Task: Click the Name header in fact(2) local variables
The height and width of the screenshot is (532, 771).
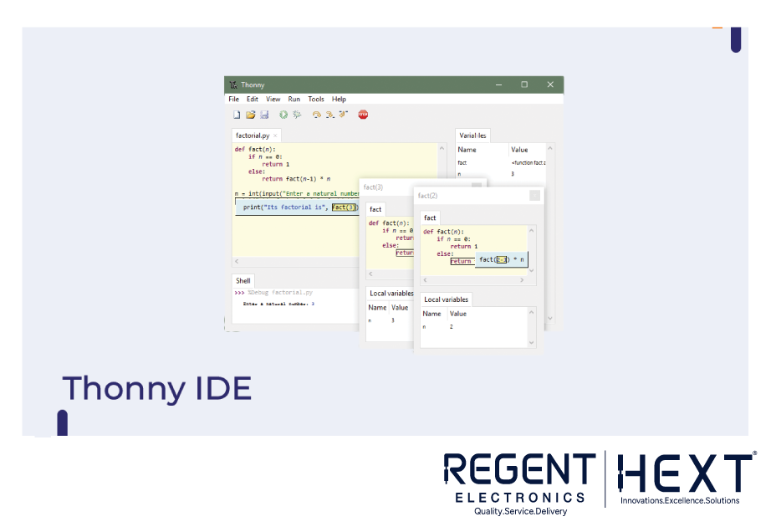Action: [433, 314]
